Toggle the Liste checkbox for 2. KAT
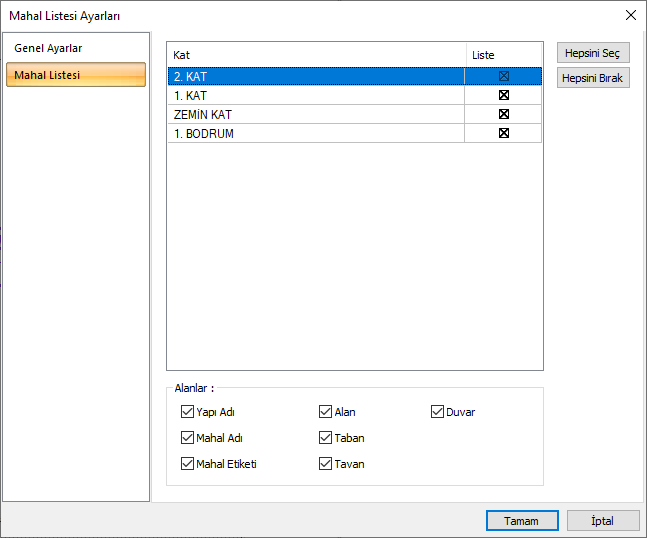647x538 pixels. coord(504,76)
